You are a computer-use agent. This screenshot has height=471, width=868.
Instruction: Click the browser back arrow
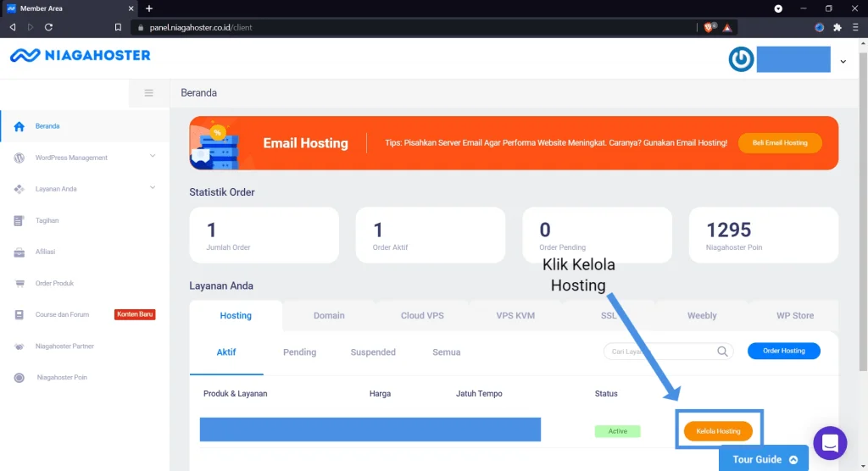click(12, 27)
